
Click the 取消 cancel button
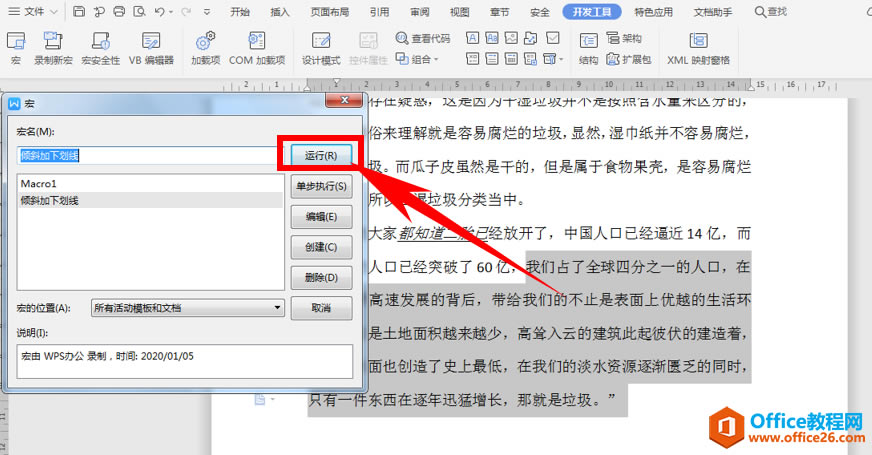coord(321,308)
